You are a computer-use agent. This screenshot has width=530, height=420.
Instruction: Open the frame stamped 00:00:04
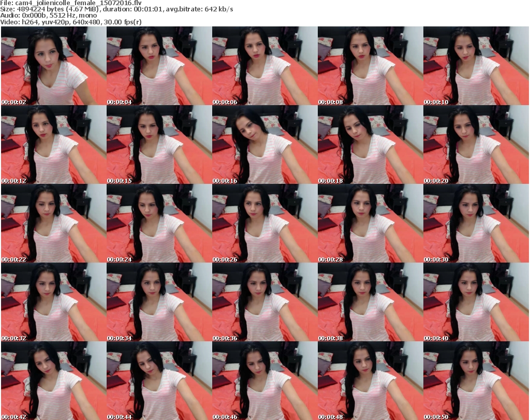[x=159, y=66]
